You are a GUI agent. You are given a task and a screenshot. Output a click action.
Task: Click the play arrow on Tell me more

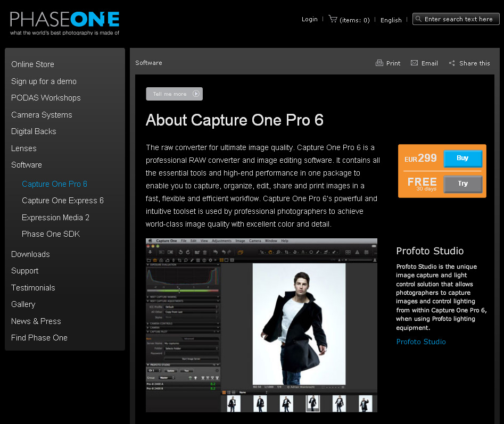point(196,94)
